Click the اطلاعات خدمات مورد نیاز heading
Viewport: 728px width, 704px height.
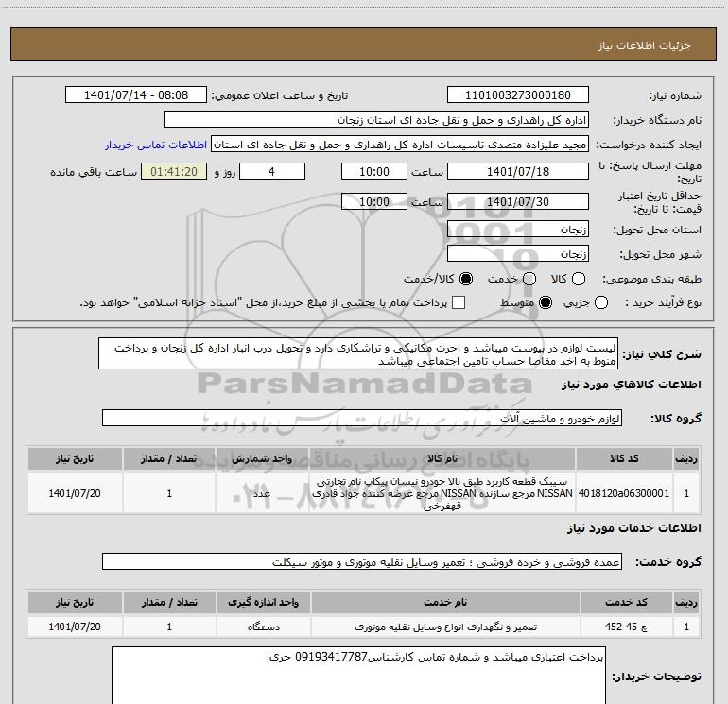tap(633, 528)
